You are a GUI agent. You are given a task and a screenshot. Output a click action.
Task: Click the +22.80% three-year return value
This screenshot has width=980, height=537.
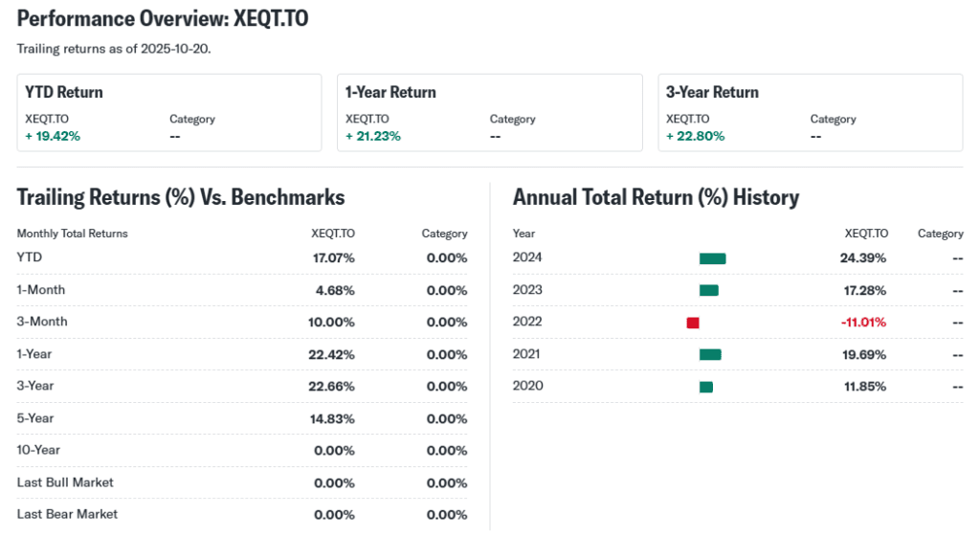(x=695, y=136)
